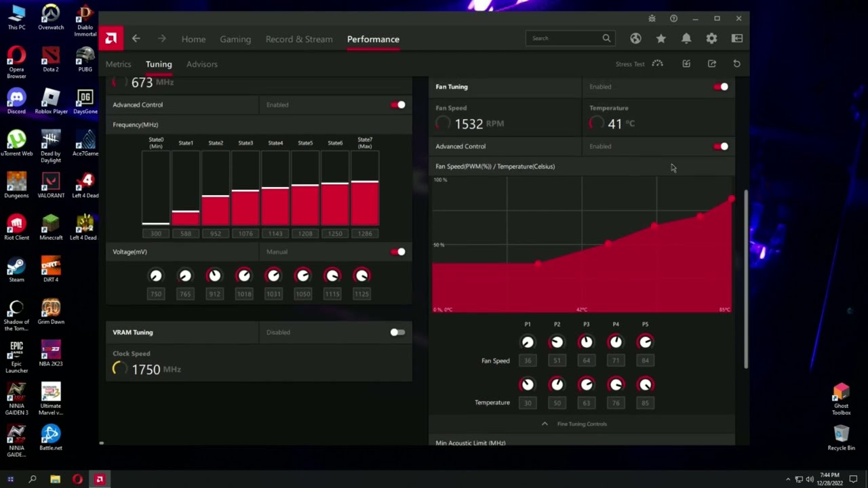This screenshot has width=868, height=488.
Task: Click the AMD logo home icon
Action: coord(111,39)
